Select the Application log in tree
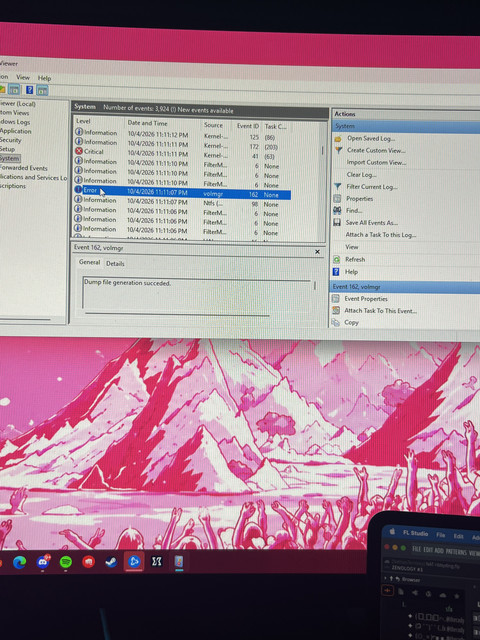This screenshot has height=640, width=480. click(x=16, y=131)
